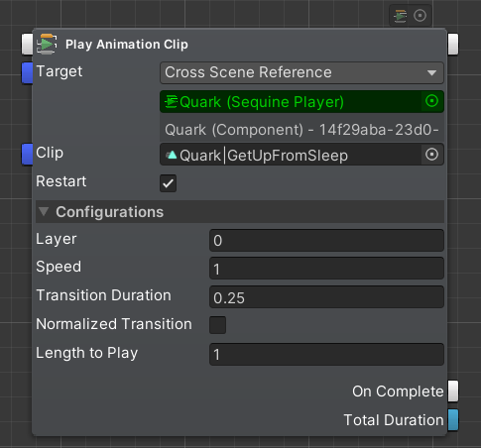Click the Play Animation Clip node icon
Viewport: 481px width, 448px height.
coord(47,44)
